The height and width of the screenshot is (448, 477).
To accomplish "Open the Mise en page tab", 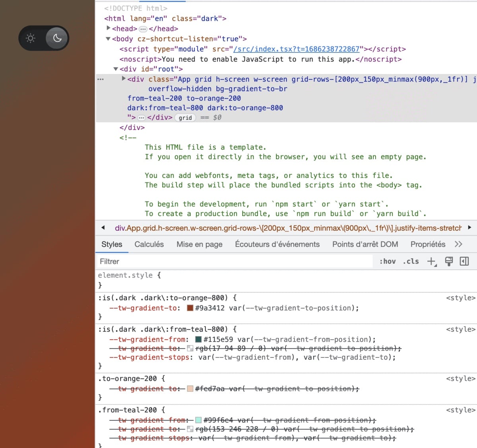I will (x=200, y=244).
